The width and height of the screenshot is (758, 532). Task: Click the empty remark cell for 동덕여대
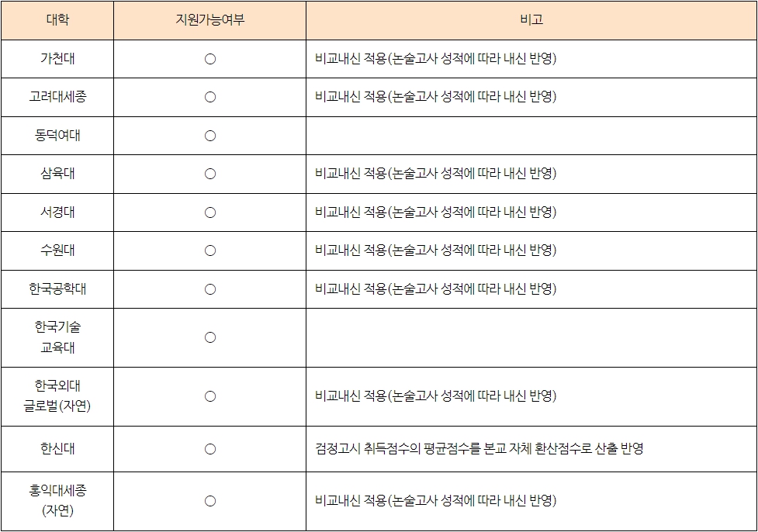pos(531,136)
